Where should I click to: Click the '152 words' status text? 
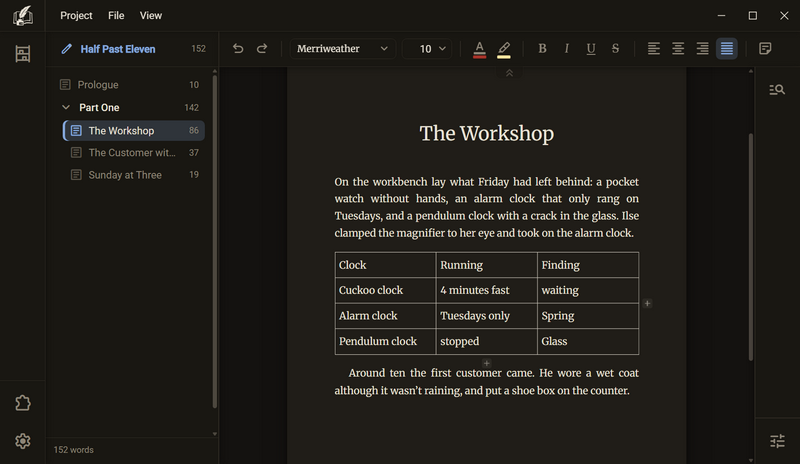click(x=73, y=450)
